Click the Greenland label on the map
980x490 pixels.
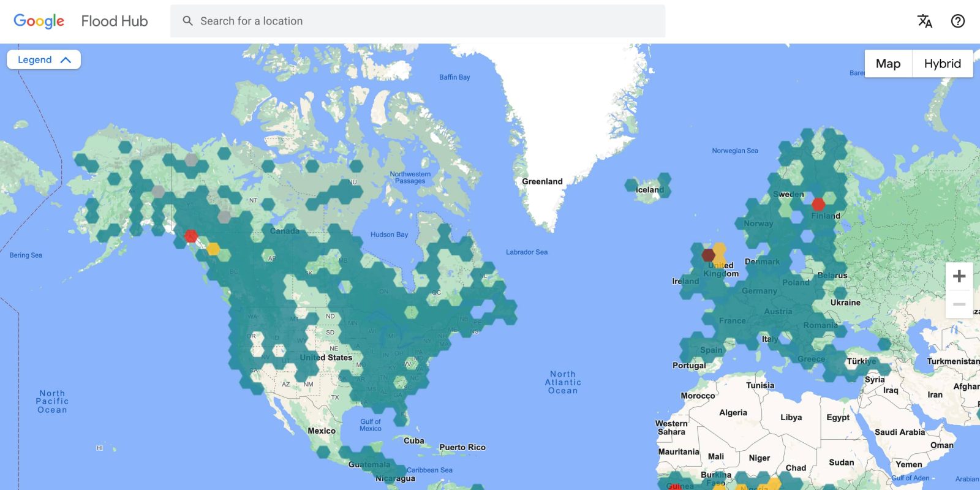[x=542, y=181]
